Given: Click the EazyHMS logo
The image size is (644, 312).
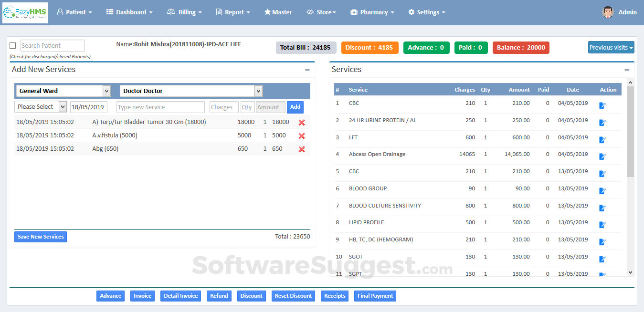Looking at the screenshot, I should point(25,12).
